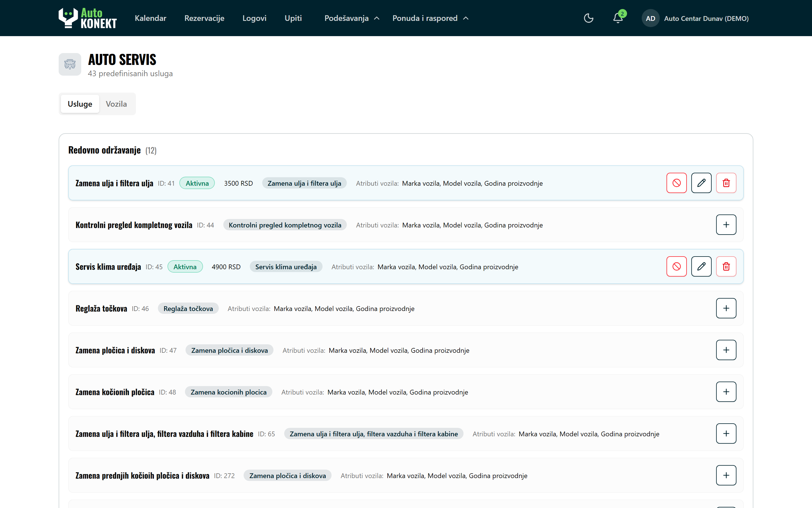
Task: Select the Usluge tab
Action: click(80, 104)
